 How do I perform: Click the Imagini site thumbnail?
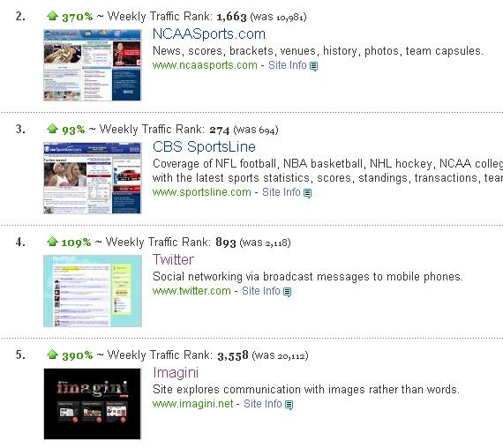click(x=93, y=404)
